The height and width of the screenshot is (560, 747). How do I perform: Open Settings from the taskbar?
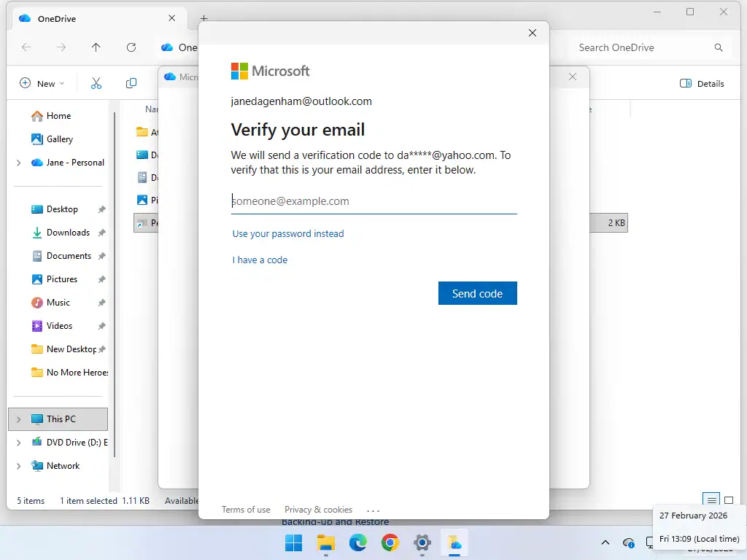click(422, 543)
